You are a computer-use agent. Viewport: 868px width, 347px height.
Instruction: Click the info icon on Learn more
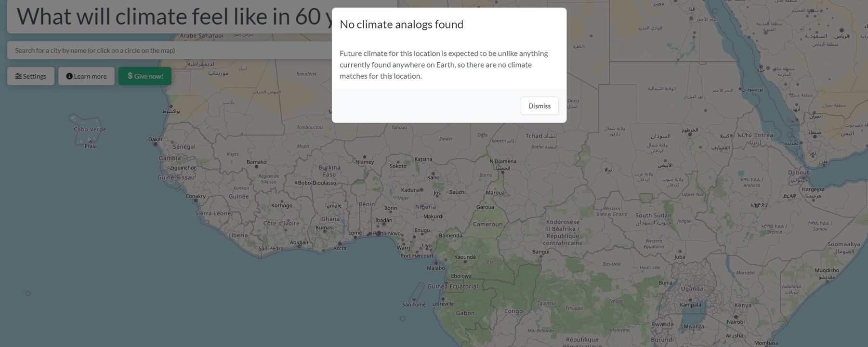pos(69,76)
